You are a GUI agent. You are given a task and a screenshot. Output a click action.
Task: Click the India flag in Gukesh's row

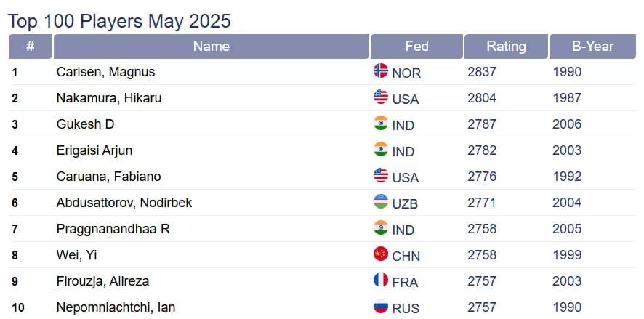pyautogui.click(x=380, y=124)
